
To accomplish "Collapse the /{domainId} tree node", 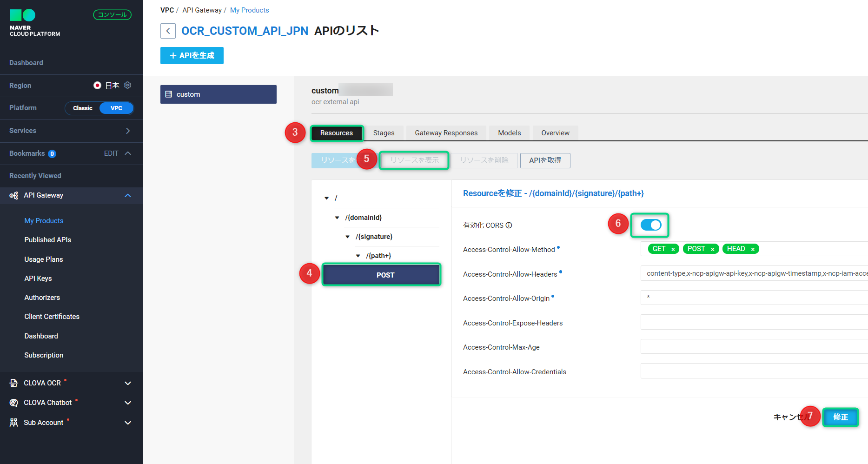I will pos(337,218).
